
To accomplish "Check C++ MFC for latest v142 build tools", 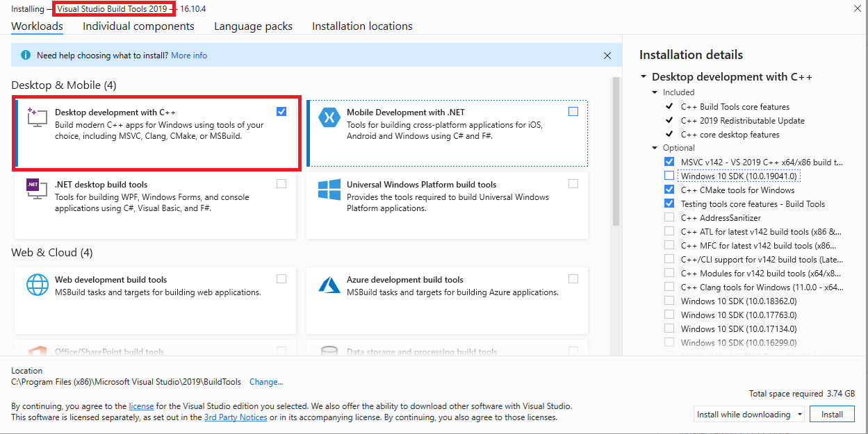I will click(x=669, y=245).
